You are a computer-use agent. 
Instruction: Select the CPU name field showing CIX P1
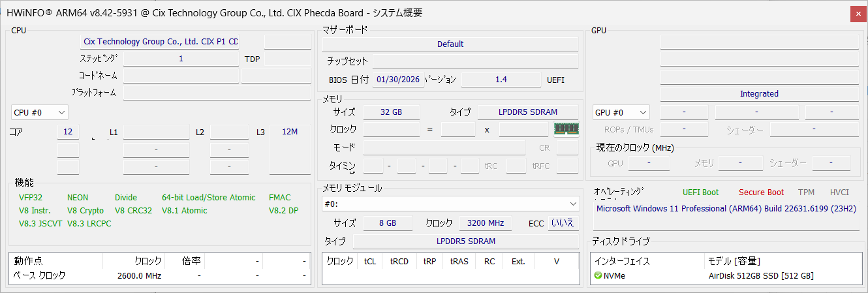pyautogui.click(x=160, y=42)
